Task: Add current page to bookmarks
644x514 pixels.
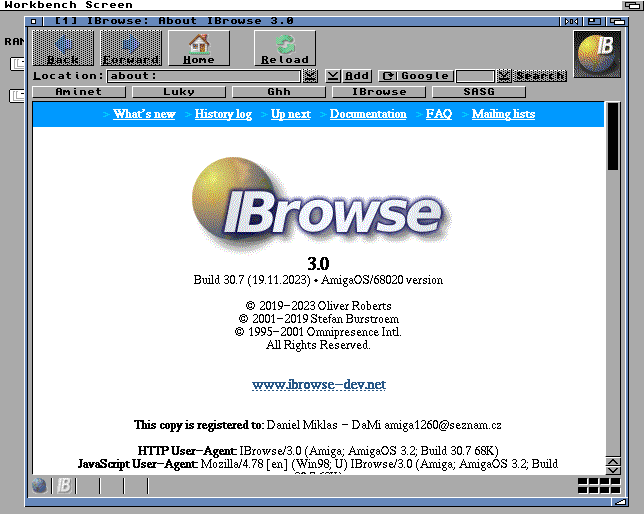Action: tap(357, 76)
